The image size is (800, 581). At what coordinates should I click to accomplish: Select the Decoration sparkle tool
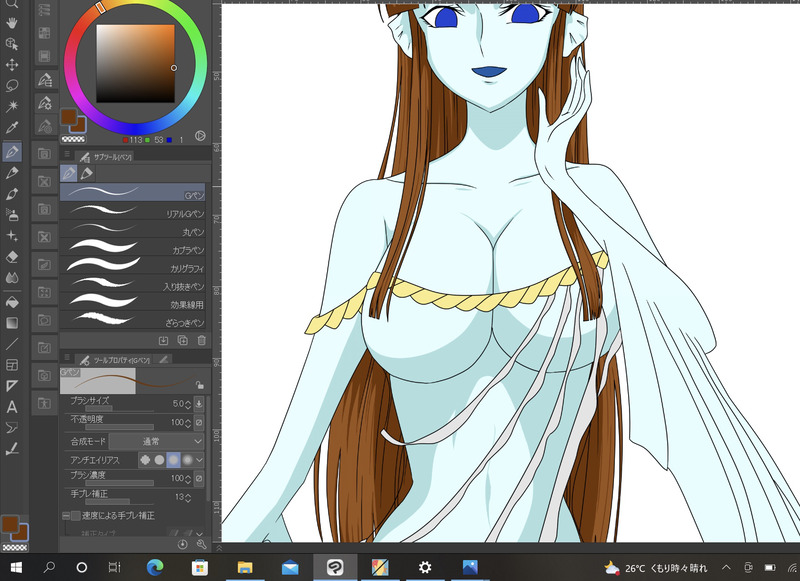[12, 236]
